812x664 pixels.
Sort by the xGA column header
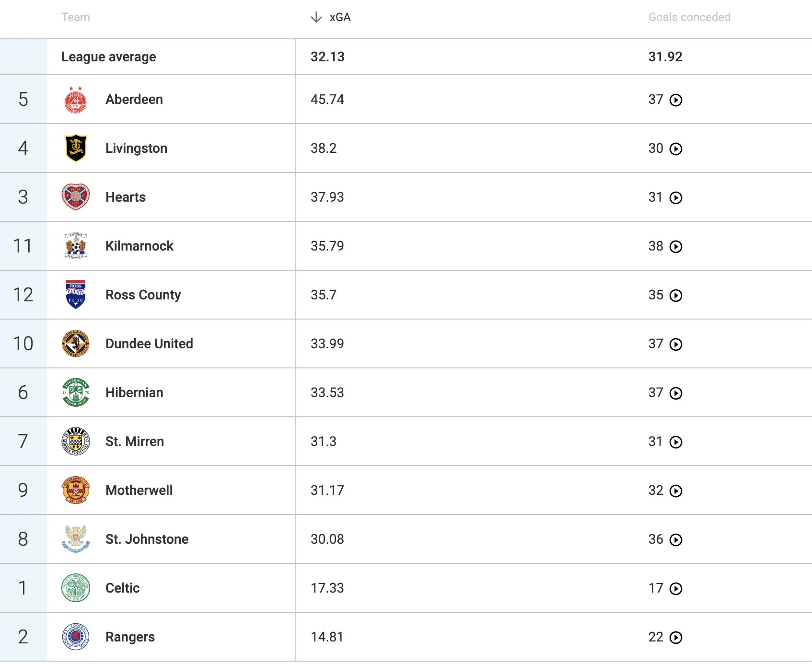pyautogui.click(x=340, y=18)
